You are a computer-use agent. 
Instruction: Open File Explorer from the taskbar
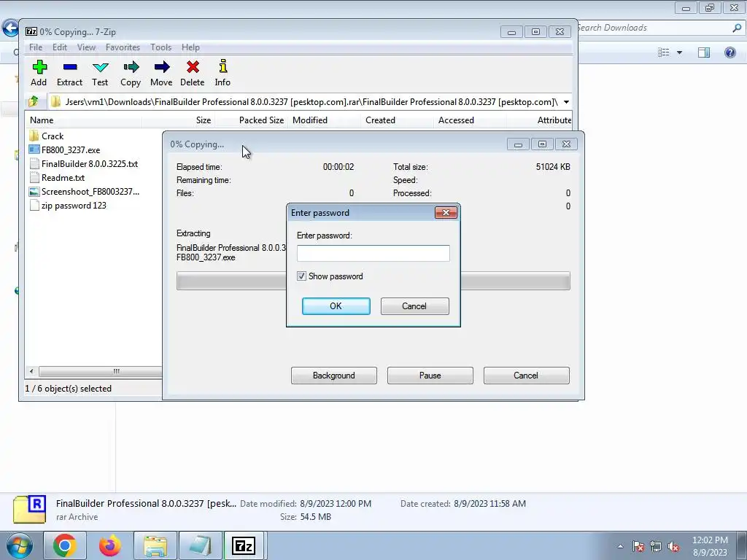coord(155,545)
